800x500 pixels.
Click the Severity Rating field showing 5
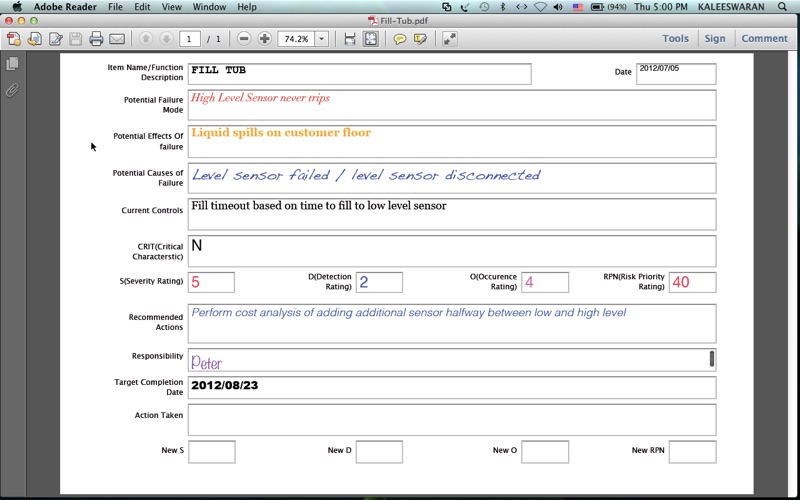211,282
